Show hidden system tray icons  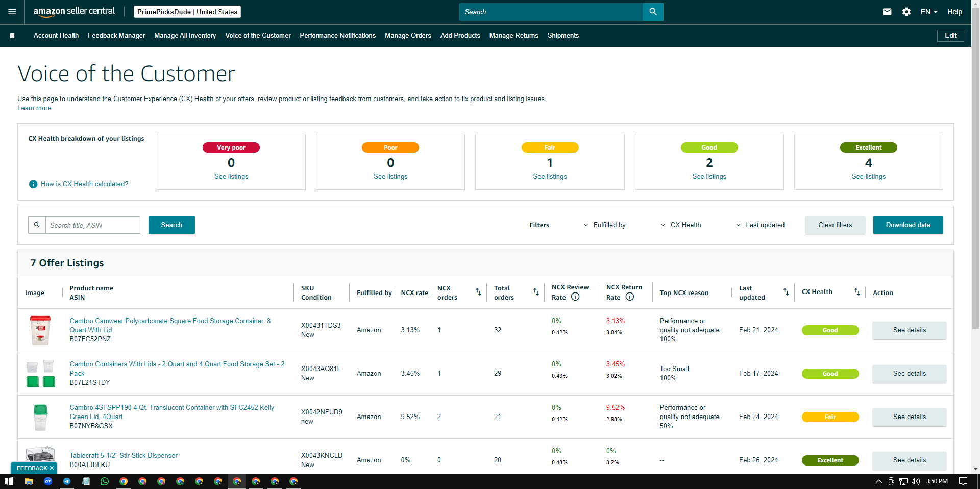tap(879, 481)
